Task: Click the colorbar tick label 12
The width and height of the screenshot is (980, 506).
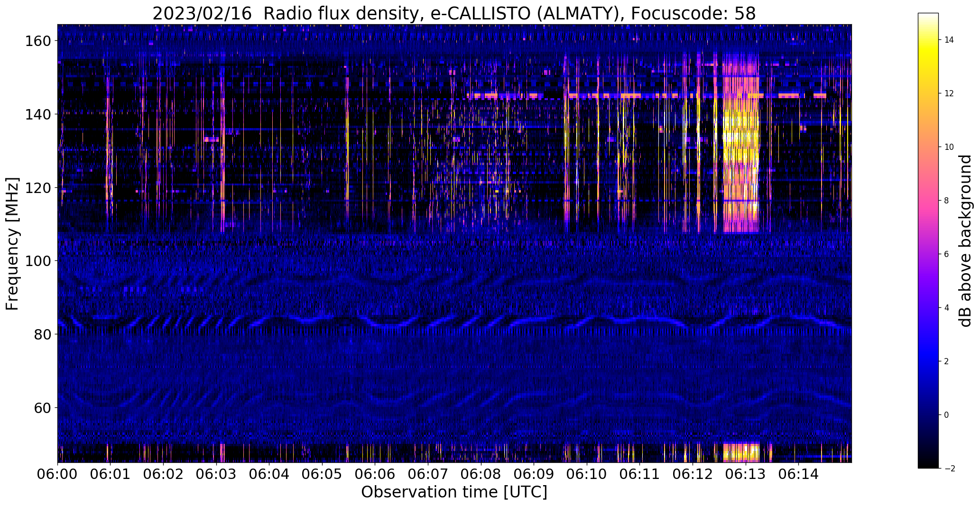Action: click(949, 93)
